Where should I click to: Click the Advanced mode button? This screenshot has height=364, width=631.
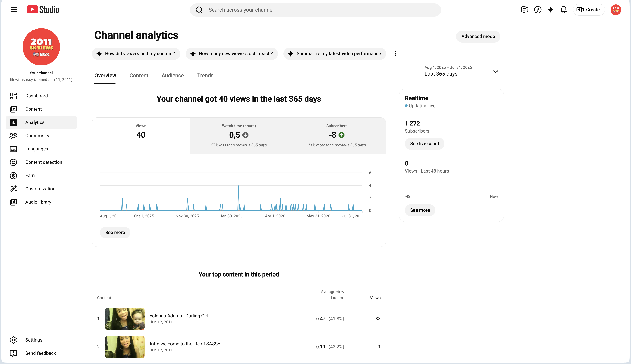[478, 37]
